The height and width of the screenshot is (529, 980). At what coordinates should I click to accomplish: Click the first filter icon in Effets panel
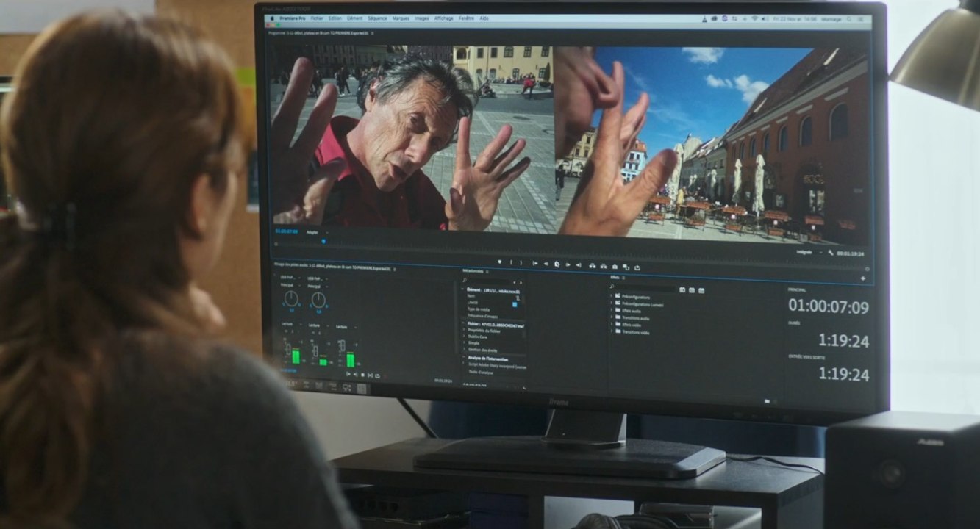682,290
